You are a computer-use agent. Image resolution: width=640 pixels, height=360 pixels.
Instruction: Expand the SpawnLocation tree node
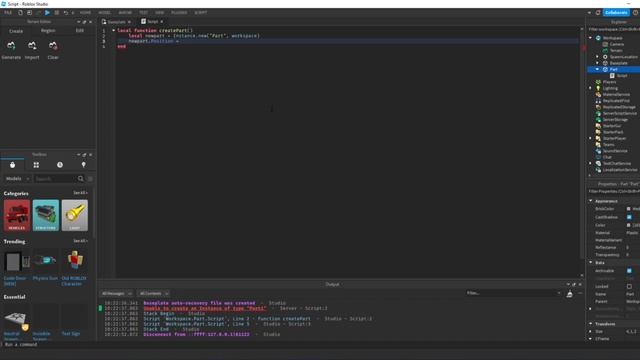598,57
